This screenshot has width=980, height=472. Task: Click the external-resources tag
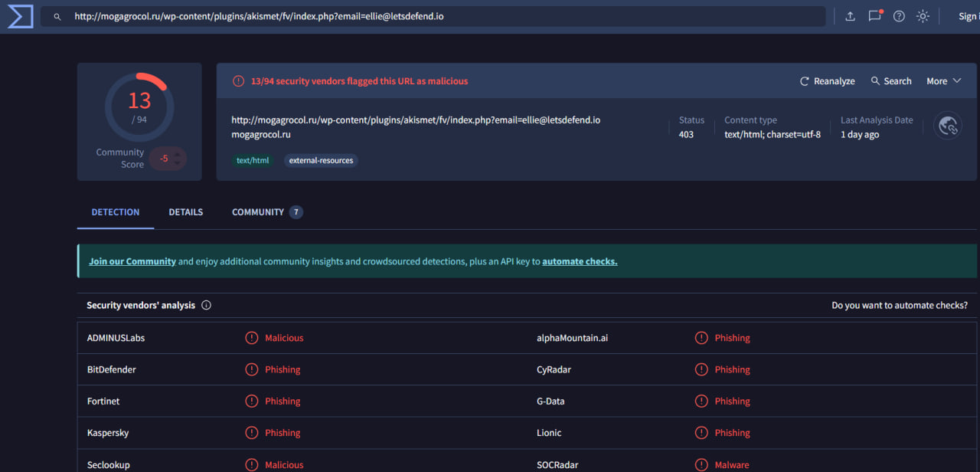tap(321, 161)
